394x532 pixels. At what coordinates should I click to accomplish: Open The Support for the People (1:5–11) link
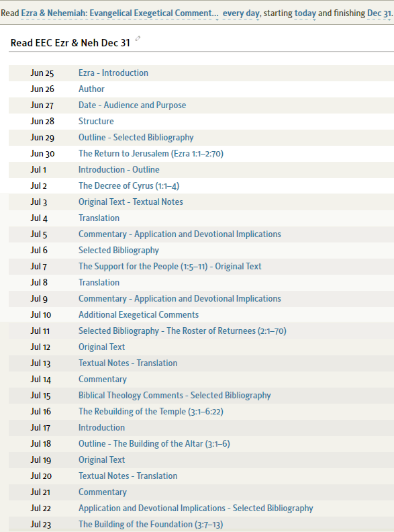point(170,267)
